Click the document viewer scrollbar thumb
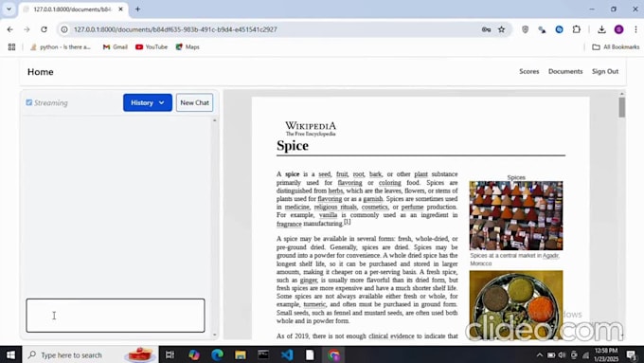 [x=622, y=107]
